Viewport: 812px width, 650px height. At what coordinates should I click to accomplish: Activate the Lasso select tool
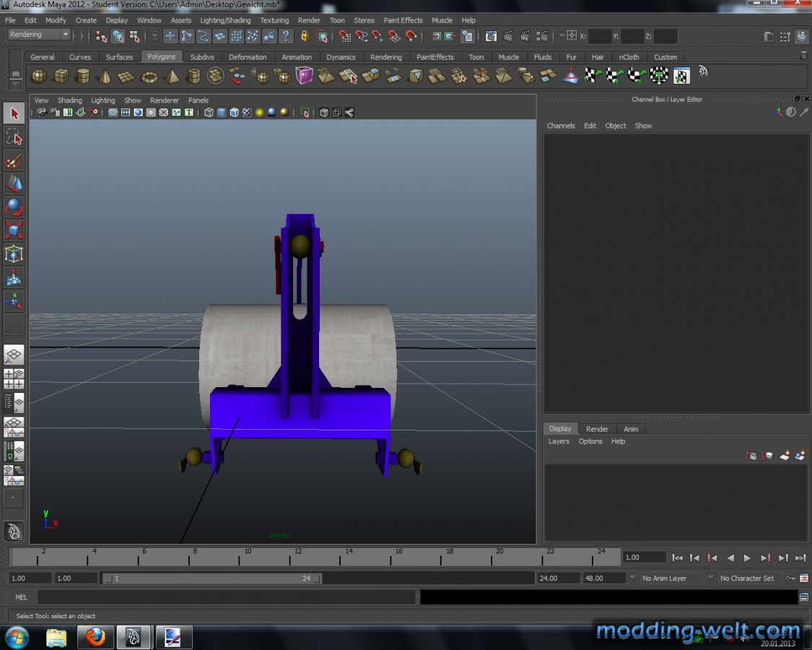[14, 137]
